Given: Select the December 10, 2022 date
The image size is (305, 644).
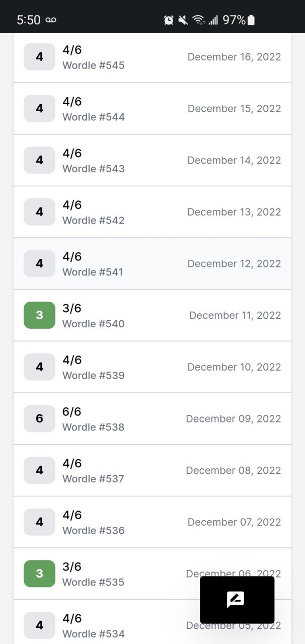Looking at the screenshot, I should [235, 367].
